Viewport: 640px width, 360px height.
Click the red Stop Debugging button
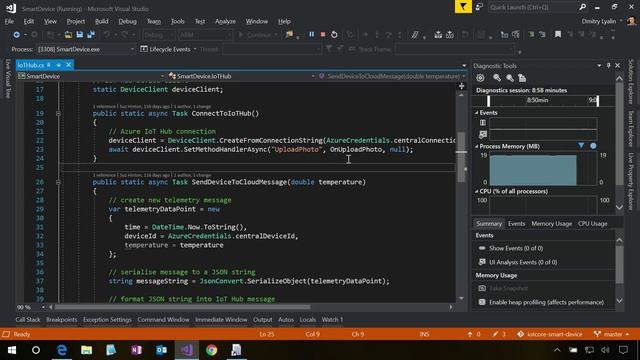pos(323,35)
